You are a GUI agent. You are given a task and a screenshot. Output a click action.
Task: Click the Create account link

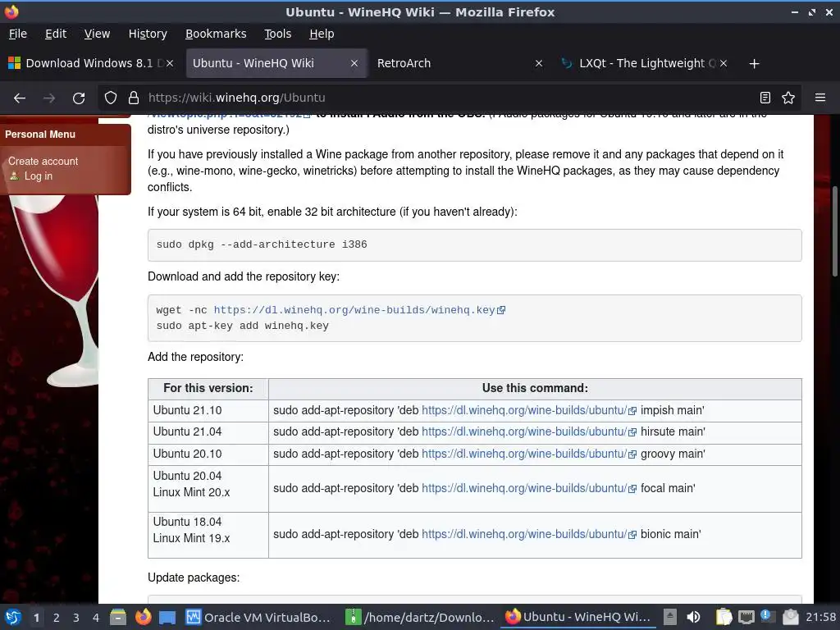coord(43,162)
